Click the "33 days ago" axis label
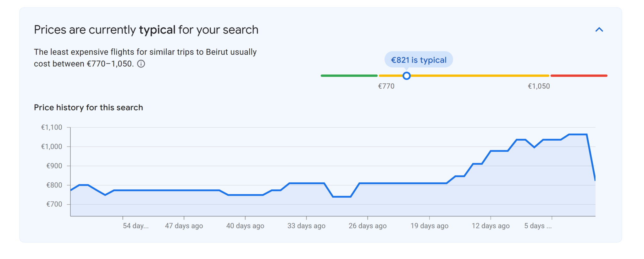 point(306,226)
